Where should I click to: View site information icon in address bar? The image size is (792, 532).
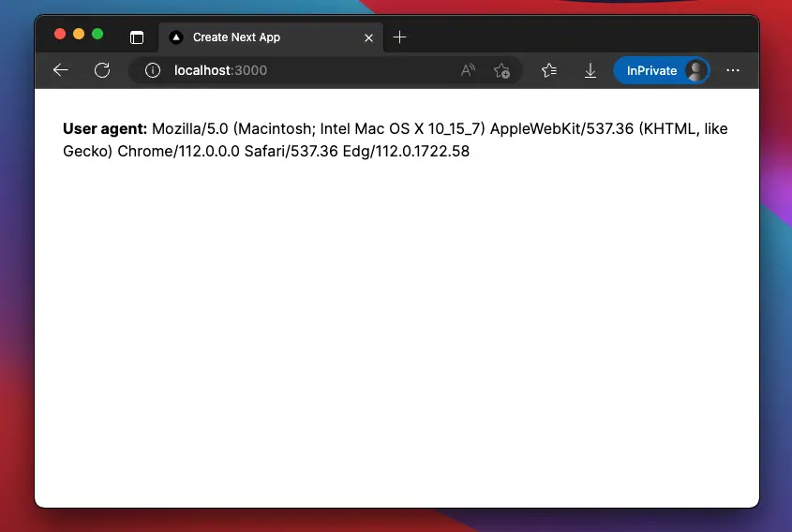coord(153,70)
